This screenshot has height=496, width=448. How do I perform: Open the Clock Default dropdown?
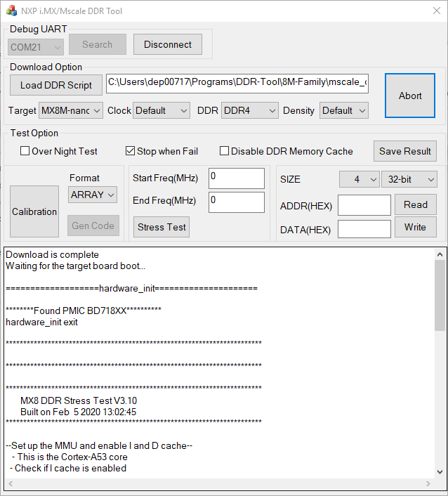click(162, 110)
